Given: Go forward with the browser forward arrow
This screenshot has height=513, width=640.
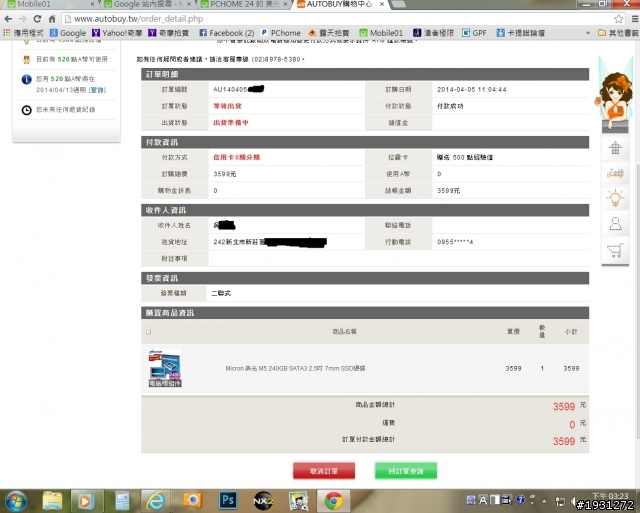Looking at the screenshot, I should pyautogui.click(x=23, y=19).
